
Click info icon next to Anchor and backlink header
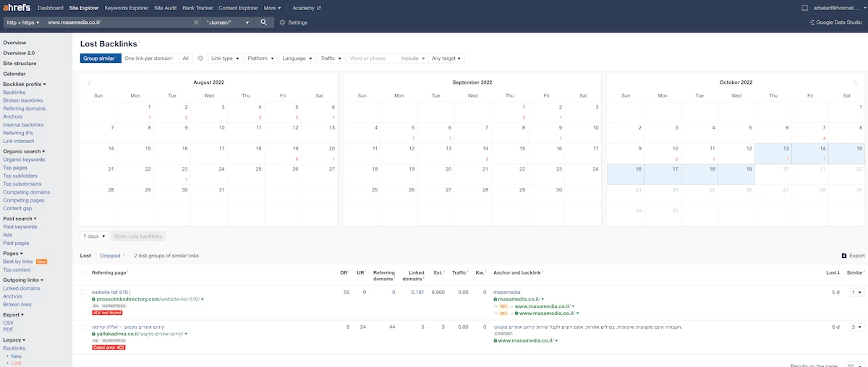pos(542,272)
